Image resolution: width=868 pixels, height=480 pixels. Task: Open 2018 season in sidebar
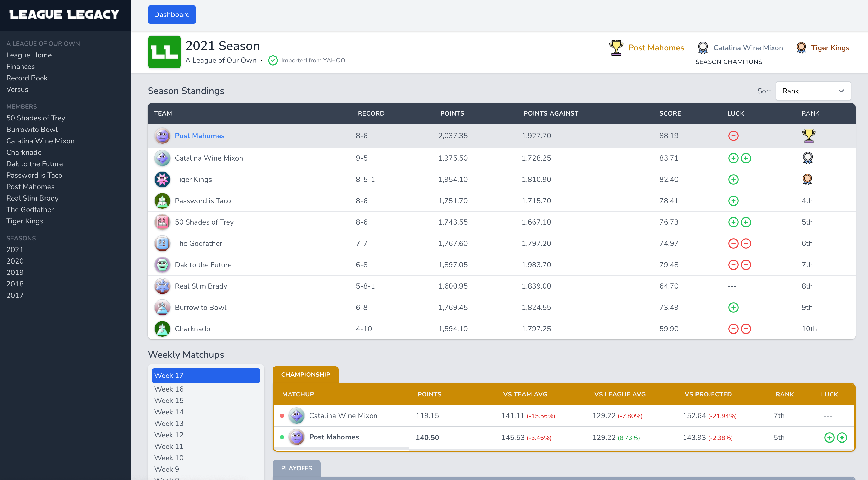tap(15, 284)
